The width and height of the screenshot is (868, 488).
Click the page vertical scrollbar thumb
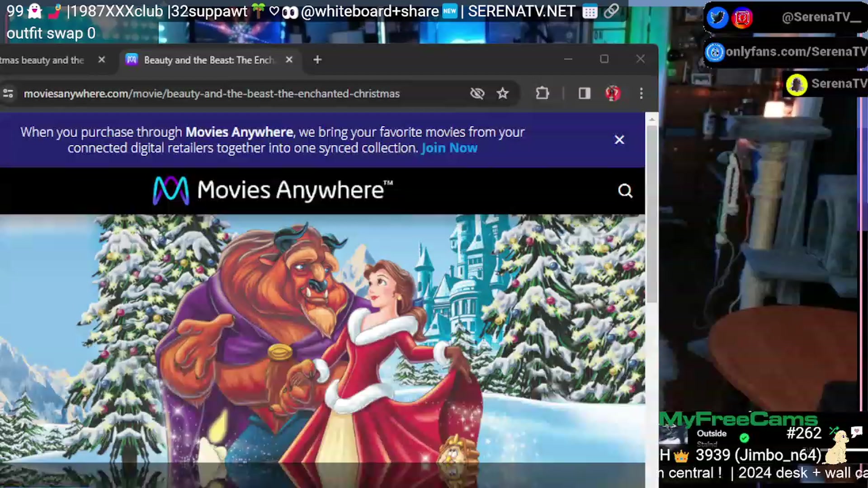tap(652, 215)
